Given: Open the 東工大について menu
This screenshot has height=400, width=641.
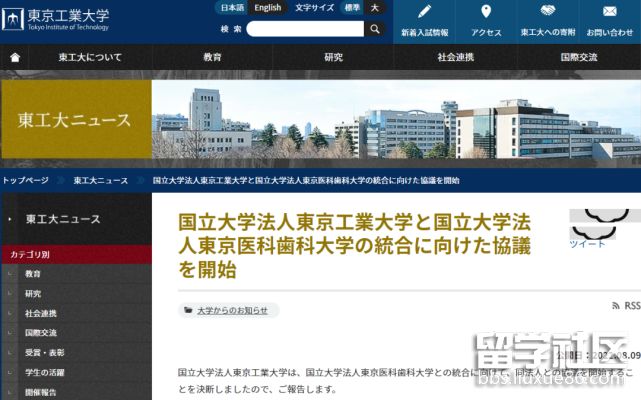Looking at the screenshot, I should click(x=90, y=57).
